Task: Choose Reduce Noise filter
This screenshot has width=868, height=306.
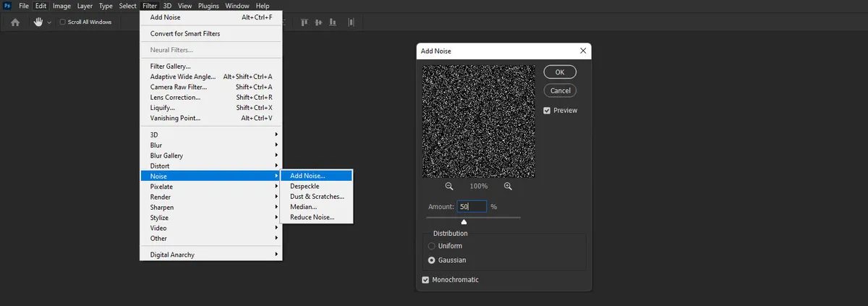Action: 316,217
